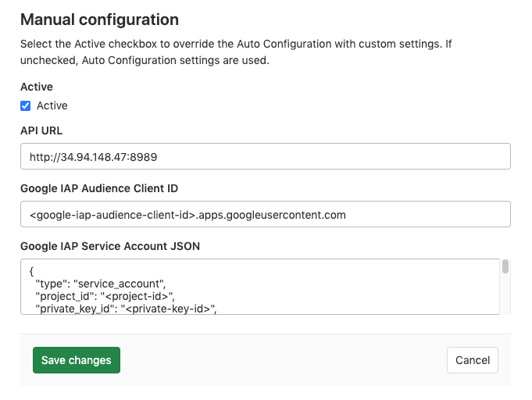Focus the Google IAP Audience Client ID field

266,214
